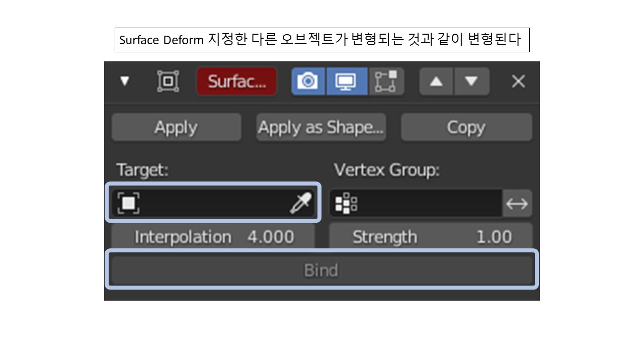Open the Target object dropdown field
The width and height of the screenshot is (644, 362).
point(211,202)
